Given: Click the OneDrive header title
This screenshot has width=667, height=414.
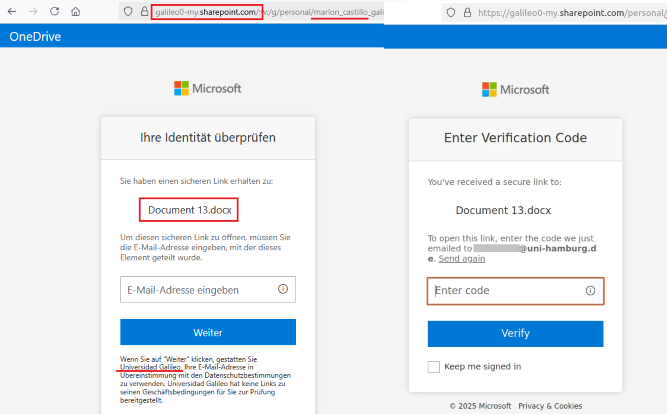Looking at the screenshot, I should [35, 37].
